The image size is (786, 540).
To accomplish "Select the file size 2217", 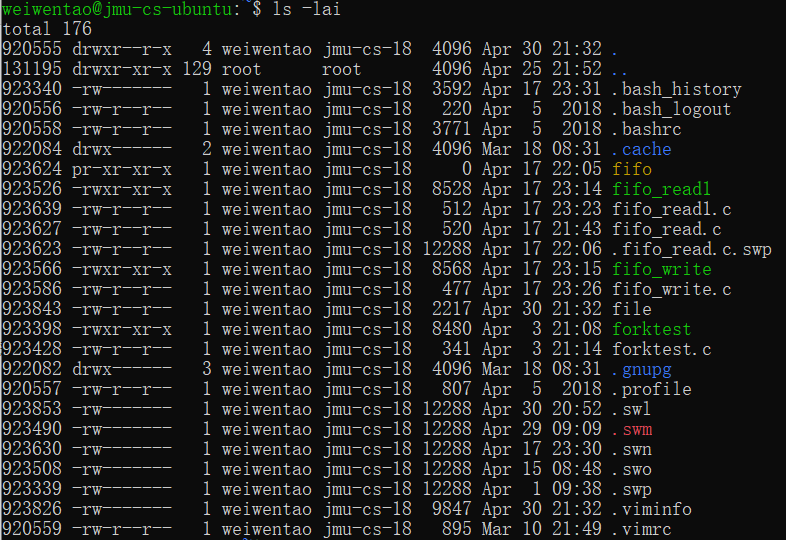I will point(452,309).
